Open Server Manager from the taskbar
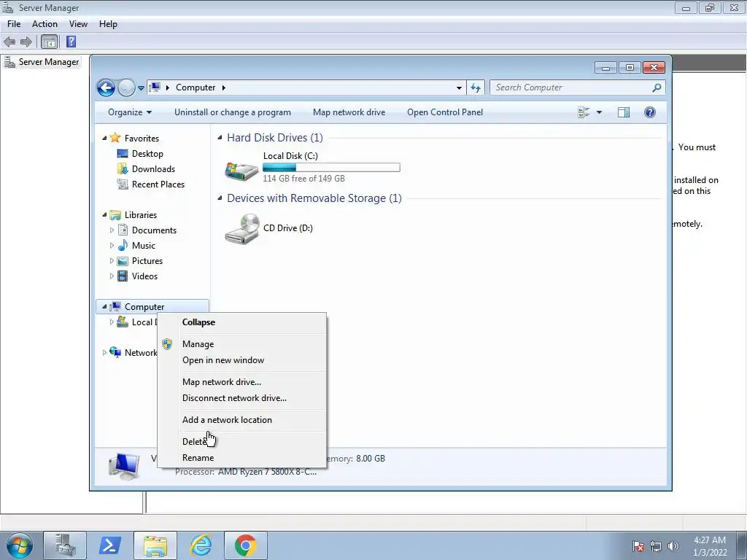The height and width of the screenshot is (560, 747). tap(65, 545)
